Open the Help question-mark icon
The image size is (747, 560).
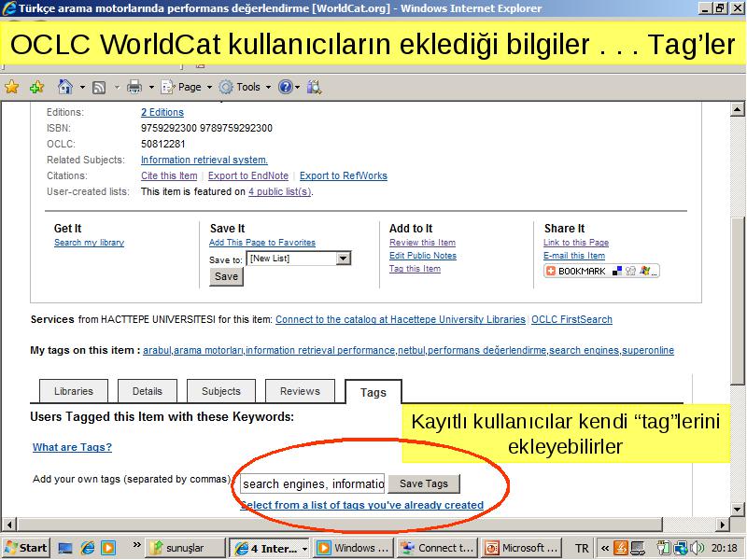(x=285, y=87)
